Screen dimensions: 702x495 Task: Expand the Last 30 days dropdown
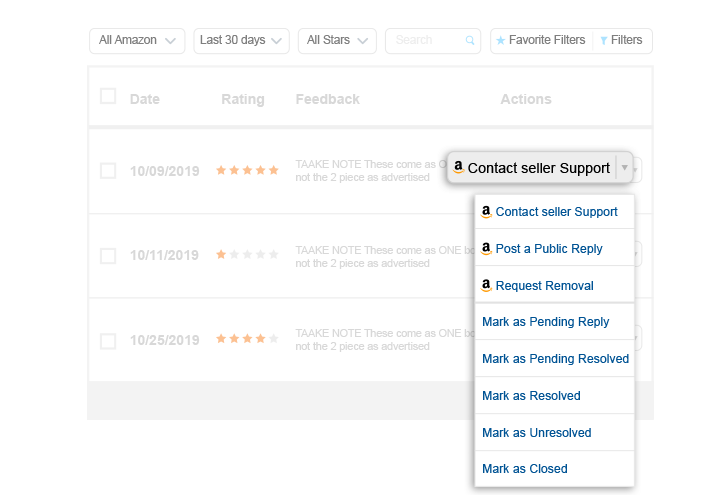click(241, 41)
